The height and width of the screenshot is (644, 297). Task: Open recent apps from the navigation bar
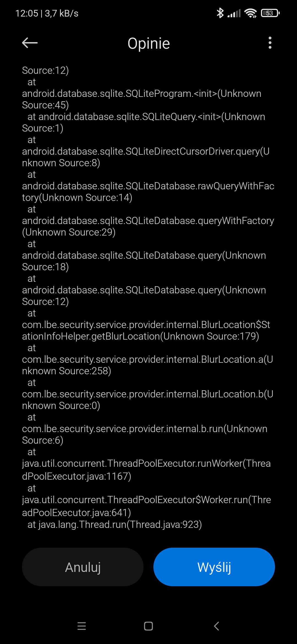pyautogui.click(x=82, y=626)
